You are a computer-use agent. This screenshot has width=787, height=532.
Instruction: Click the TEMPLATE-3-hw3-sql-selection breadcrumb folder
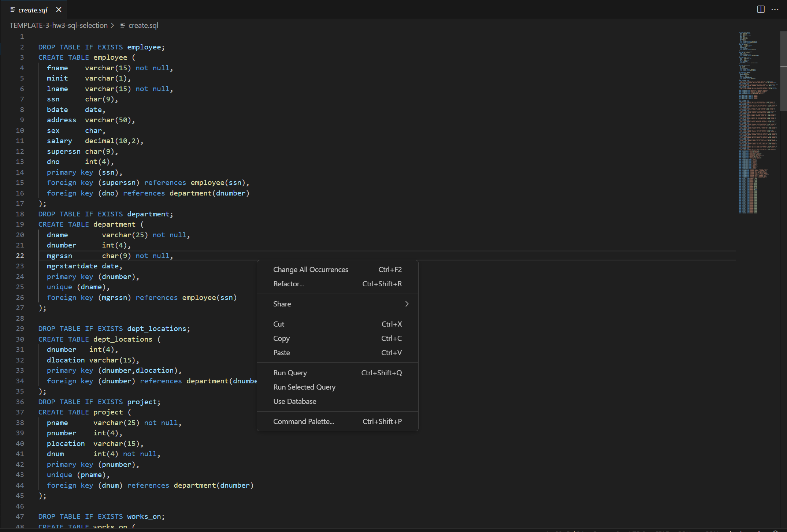[x=59, y=25]
